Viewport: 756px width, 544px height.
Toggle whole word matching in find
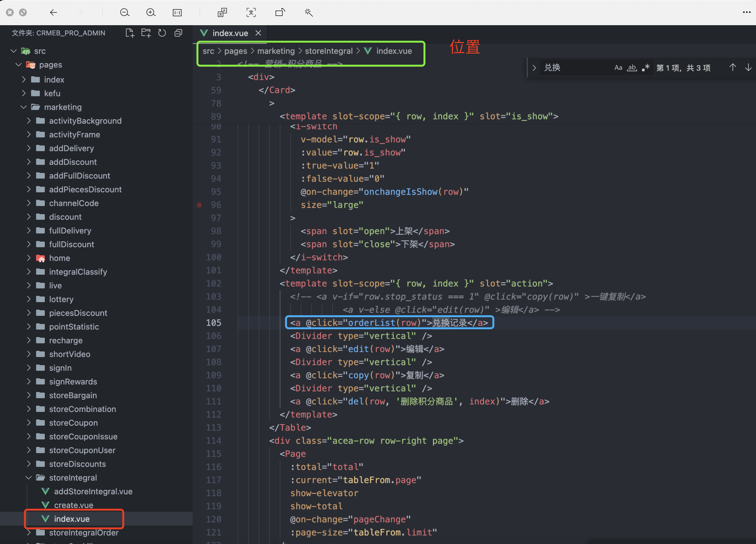pyautogui.click(x=632, y=68)
